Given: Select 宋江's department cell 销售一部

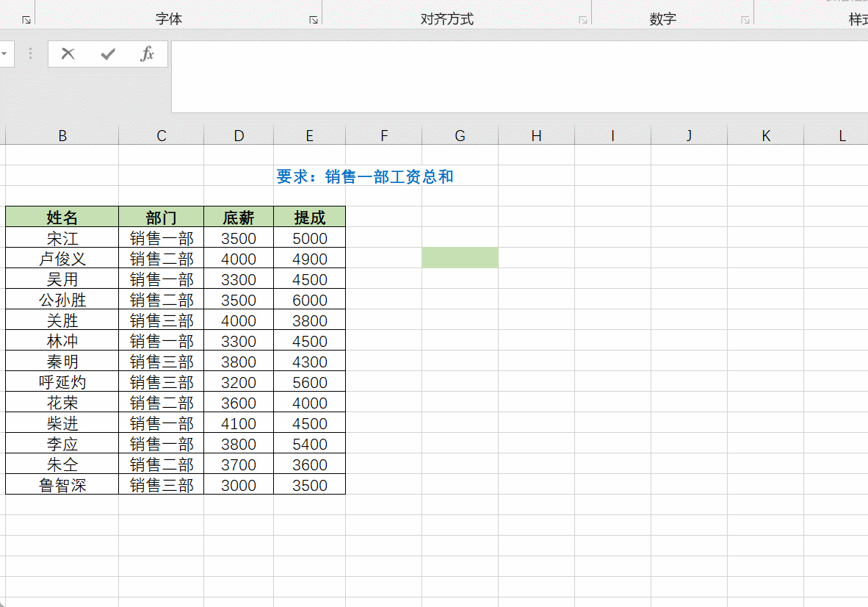Looking at the screenshot, I should [x=161, y=238].
